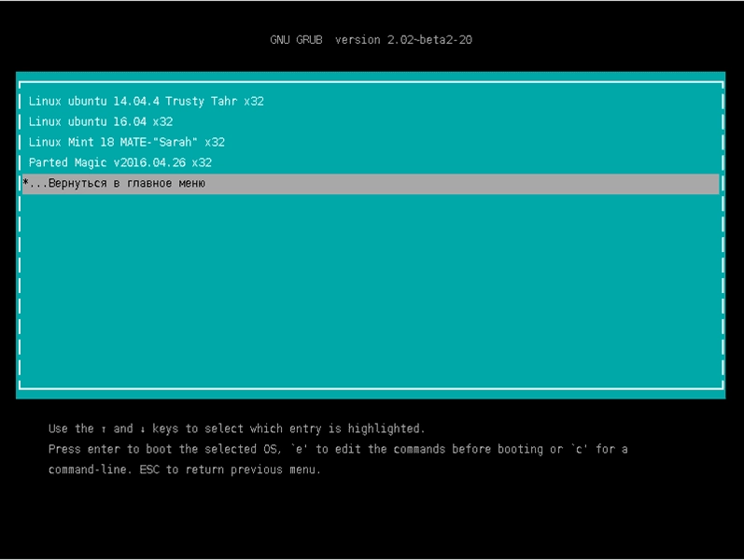Click the GNU GRUB version 2.02~beta2-20 title
The width and height of the screenshot is (744, 560).
pos(371,40)
